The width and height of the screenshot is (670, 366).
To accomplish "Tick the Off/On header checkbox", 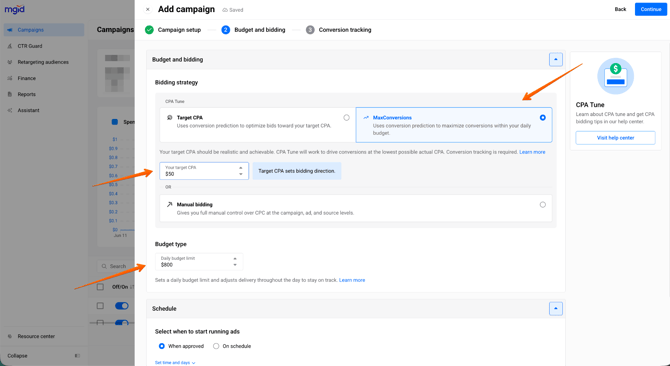I will point(100,287).
